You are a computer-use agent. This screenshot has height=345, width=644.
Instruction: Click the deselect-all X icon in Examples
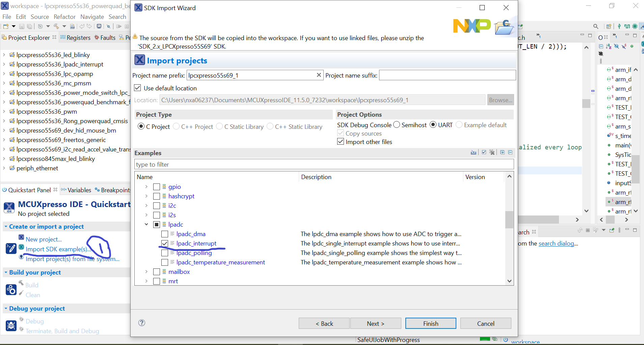tap(492, 152)
